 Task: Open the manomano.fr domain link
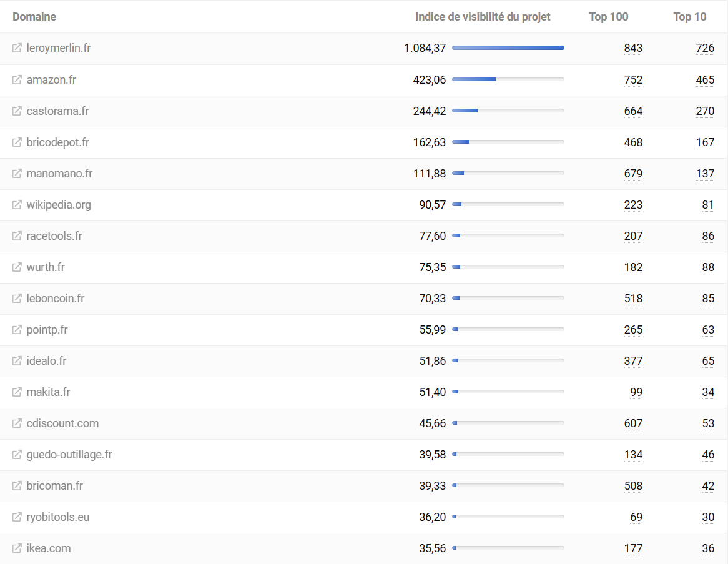click(x=59, y=174)
